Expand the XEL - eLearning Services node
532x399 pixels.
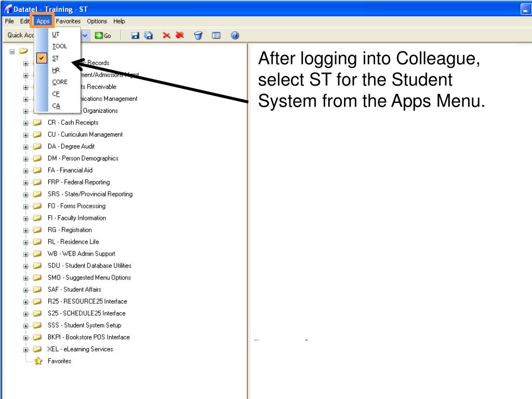(x=26, y=350)
